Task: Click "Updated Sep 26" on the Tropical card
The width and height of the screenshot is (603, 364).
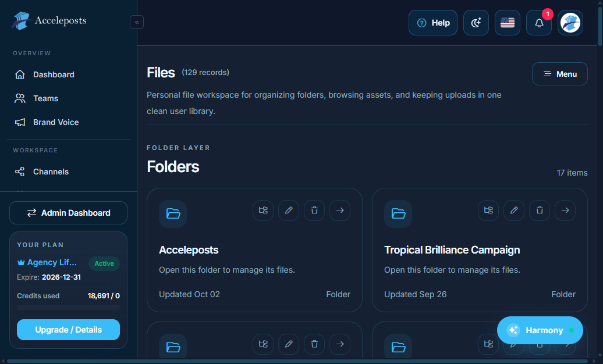Action: (416, 294)
